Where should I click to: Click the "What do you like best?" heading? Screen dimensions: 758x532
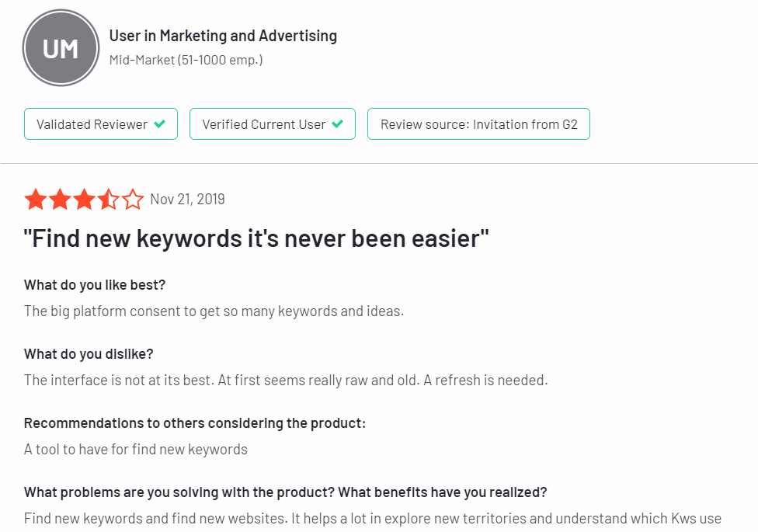point(95,285)
